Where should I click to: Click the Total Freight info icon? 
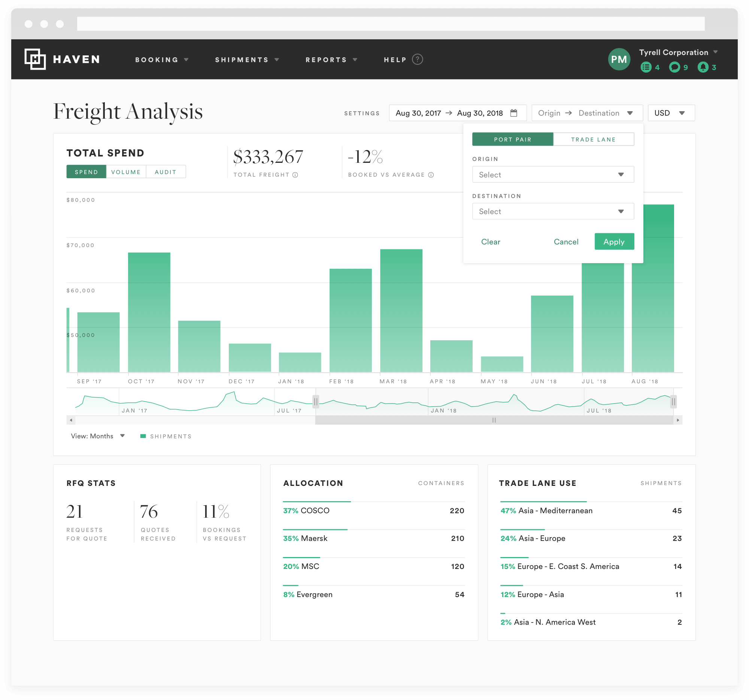295,175
